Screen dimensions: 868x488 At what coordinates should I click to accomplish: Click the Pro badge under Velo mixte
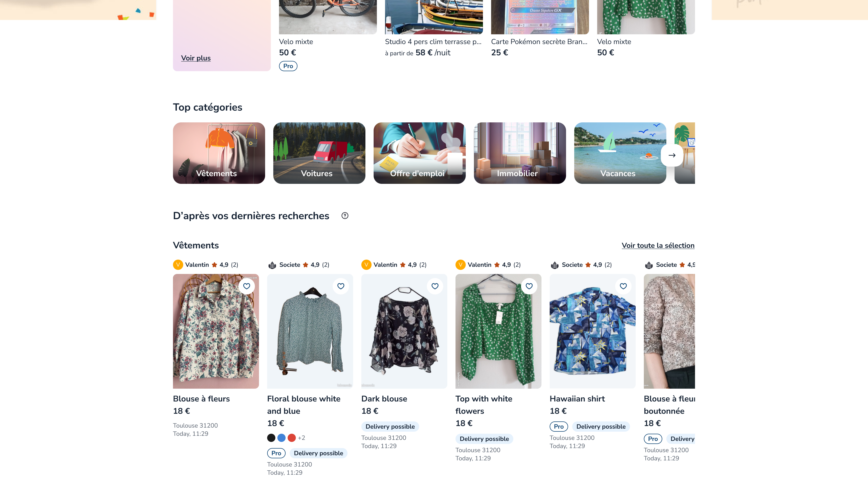coord(288,66)
